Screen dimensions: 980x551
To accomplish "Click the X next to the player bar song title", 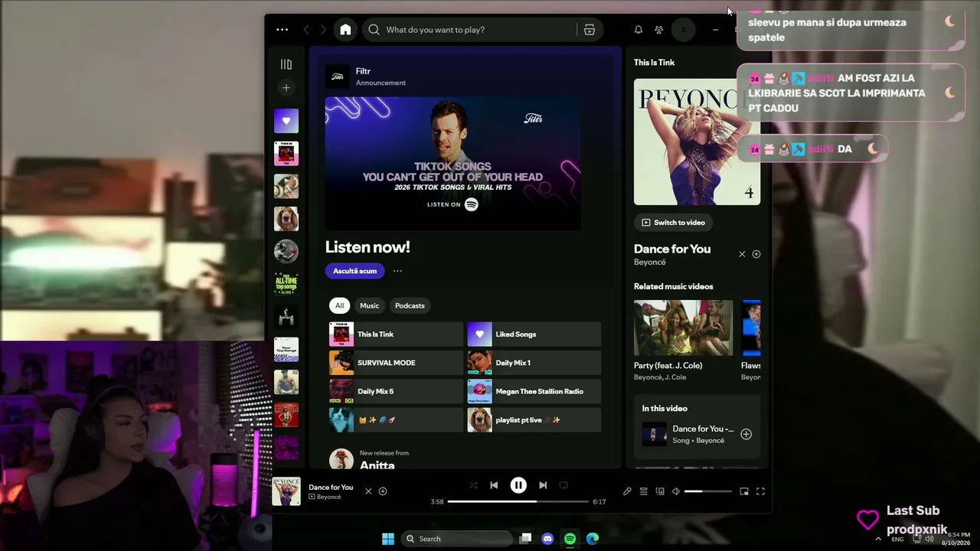I will point(368,491).
